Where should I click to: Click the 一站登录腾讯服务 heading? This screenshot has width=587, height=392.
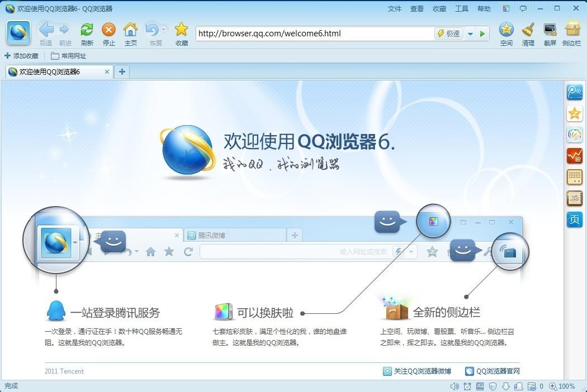(x=115, y=312)
